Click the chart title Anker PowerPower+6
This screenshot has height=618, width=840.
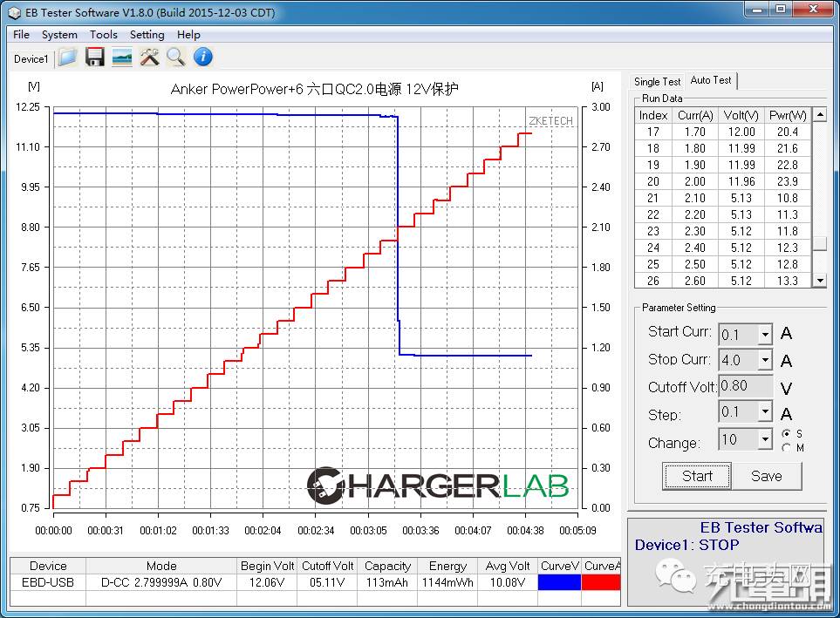(315, 89)
